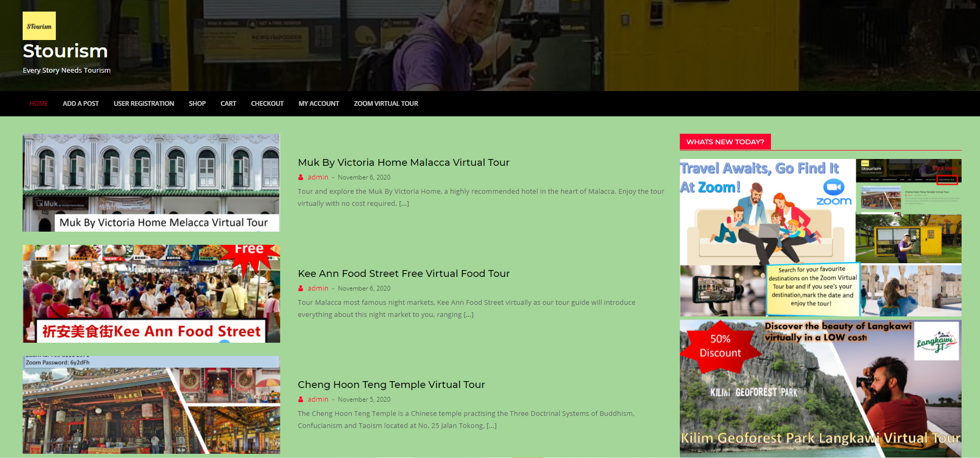Image resolution: width=980 pixels, height=458 pixels.
Task: Click the yellow Stourism logo icon
Action: click(39, 26)
